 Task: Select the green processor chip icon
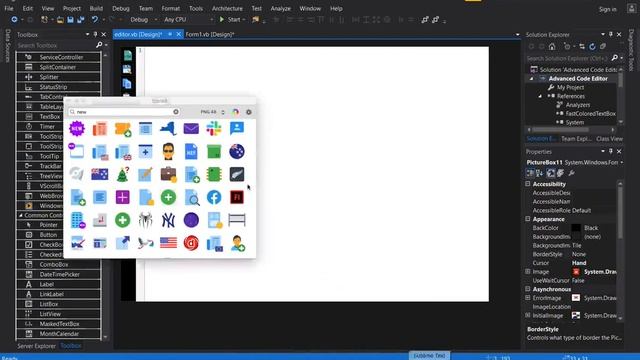pyautogui.click(x=214, y=174)
